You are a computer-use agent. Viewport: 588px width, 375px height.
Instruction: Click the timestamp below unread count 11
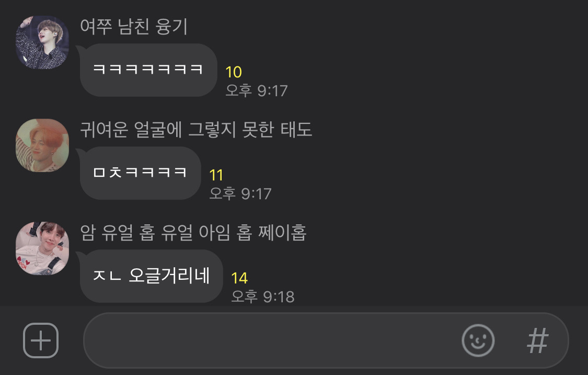tap(240, 194)
